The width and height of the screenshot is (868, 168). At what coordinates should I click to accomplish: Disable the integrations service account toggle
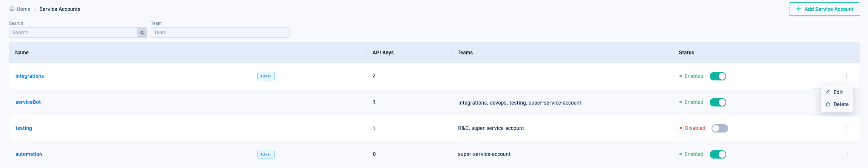[718, 76]
